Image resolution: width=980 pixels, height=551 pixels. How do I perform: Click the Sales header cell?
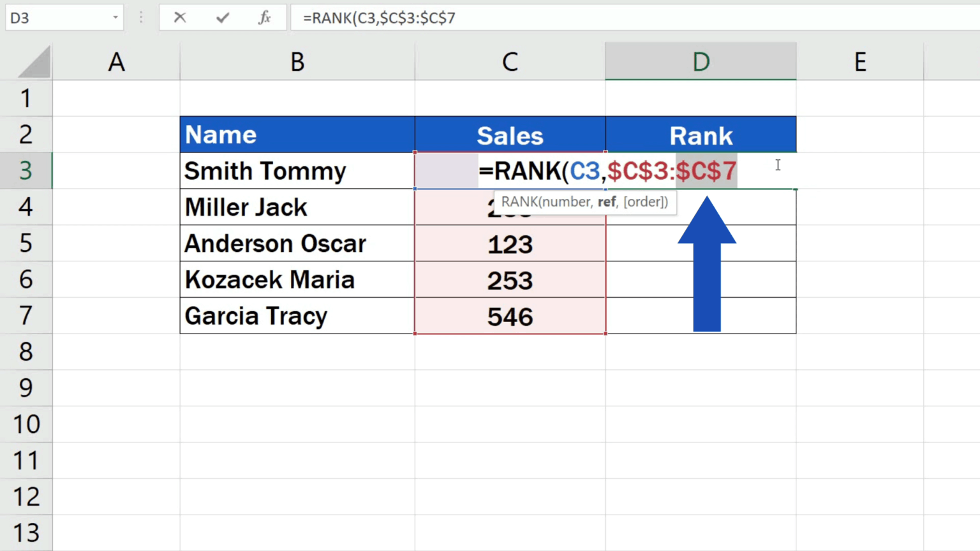click(x=509, y=135)
